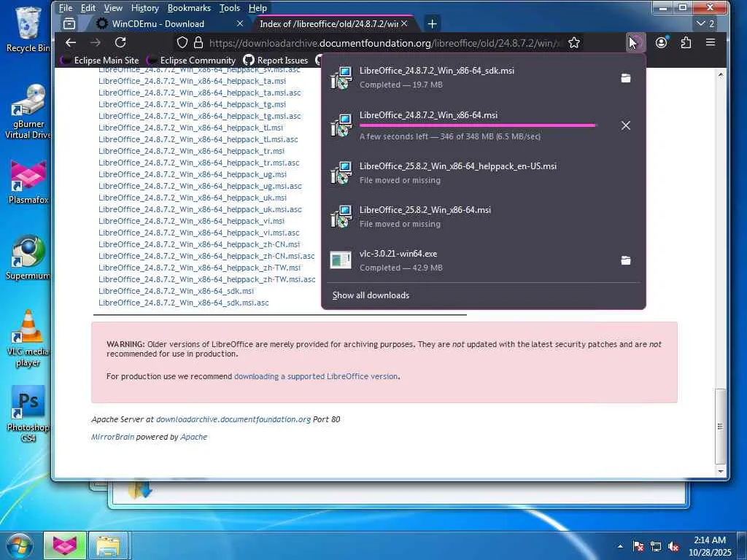Switch to WinCDEmu - Download tab
747x560 pixels.
[x=158, y=24]
